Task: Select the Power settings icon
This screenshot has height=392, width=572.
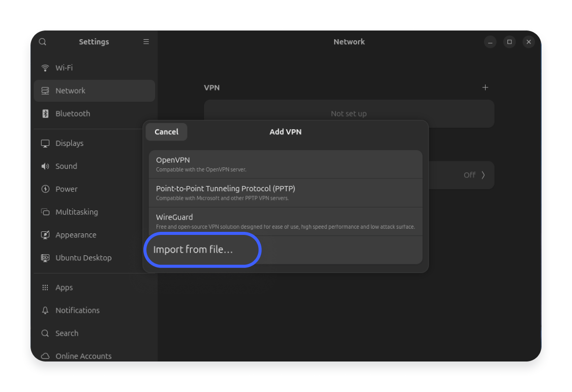Action: point(45,189)
